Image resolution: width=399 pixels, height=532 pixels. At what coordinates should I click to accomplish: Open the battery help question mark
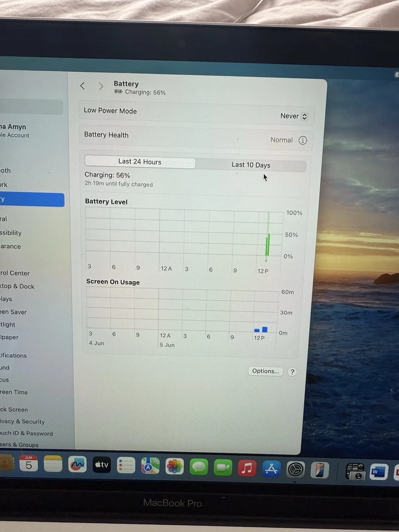pos(292,372)
